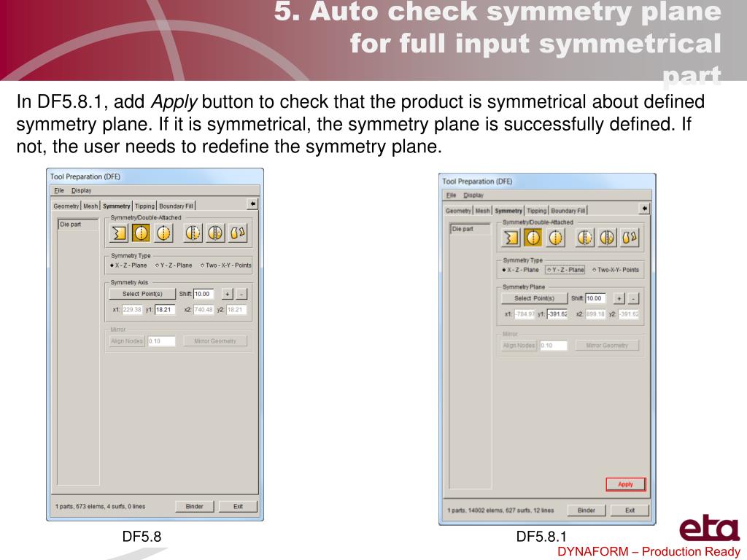Screen dimensions: 747x560
Task: Switch to Geometry tab in DF5.8 dialog
Action: (66, 206)
